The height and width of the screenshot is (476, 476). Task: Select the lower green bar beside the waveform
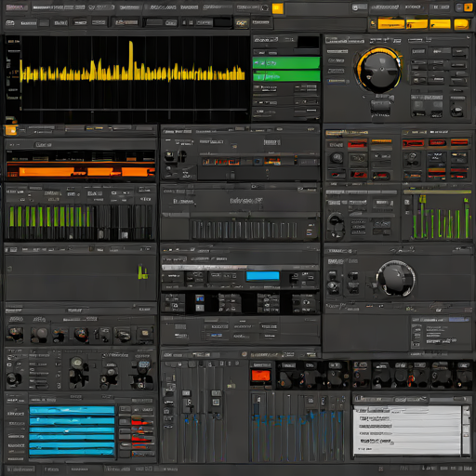point(286,76)
